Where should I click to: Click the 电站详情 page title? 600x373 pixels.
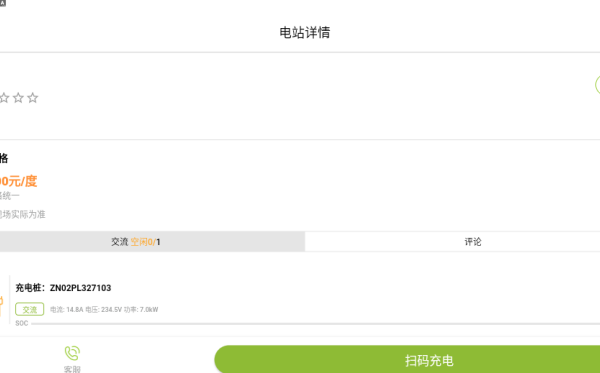[305, 33]
